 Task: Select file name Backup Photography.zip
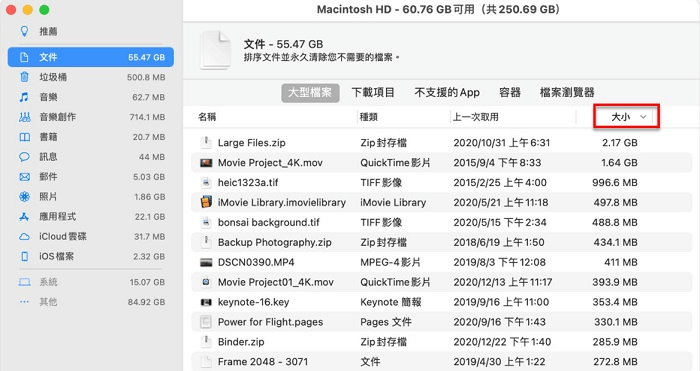pyautogui.click(x=275, y=242)
